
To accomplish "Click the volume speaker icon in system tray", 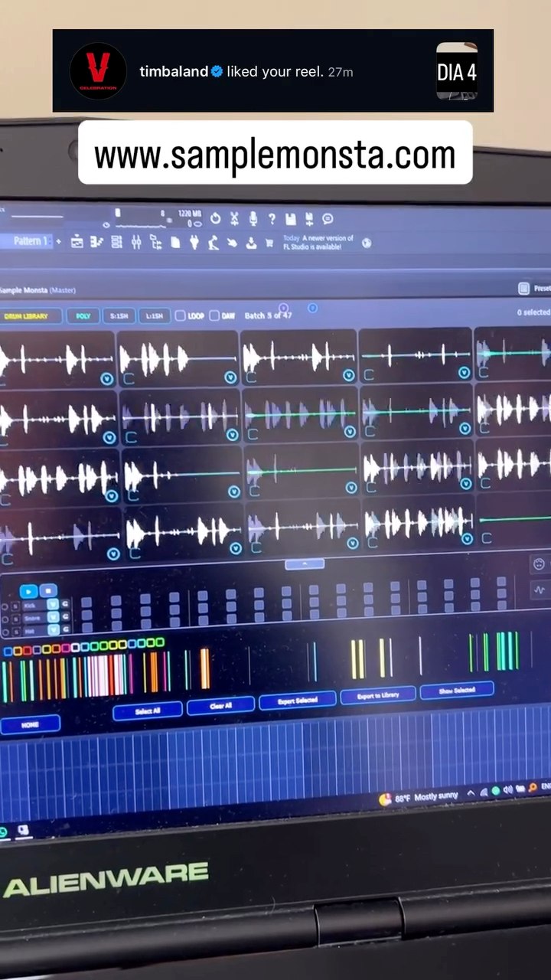I will 507,789.
